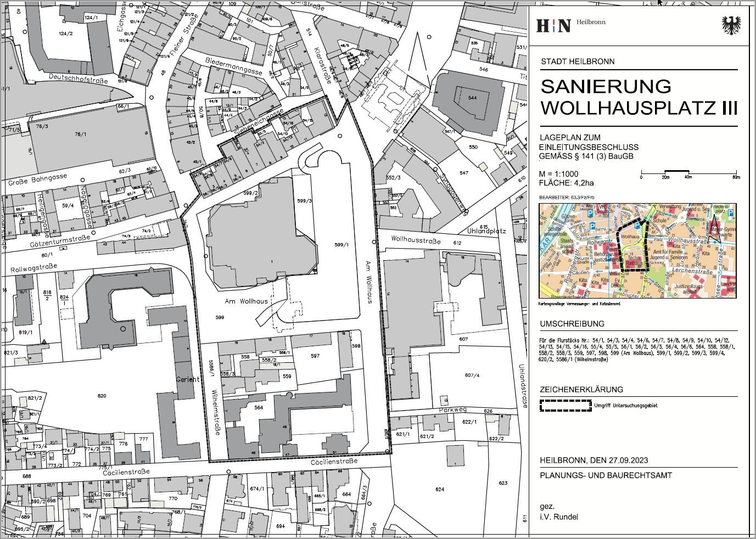Click the dashed-box legend symbol under Zeichenerklärung
This screenshot has height=539, width=756.
pos(565,406)
